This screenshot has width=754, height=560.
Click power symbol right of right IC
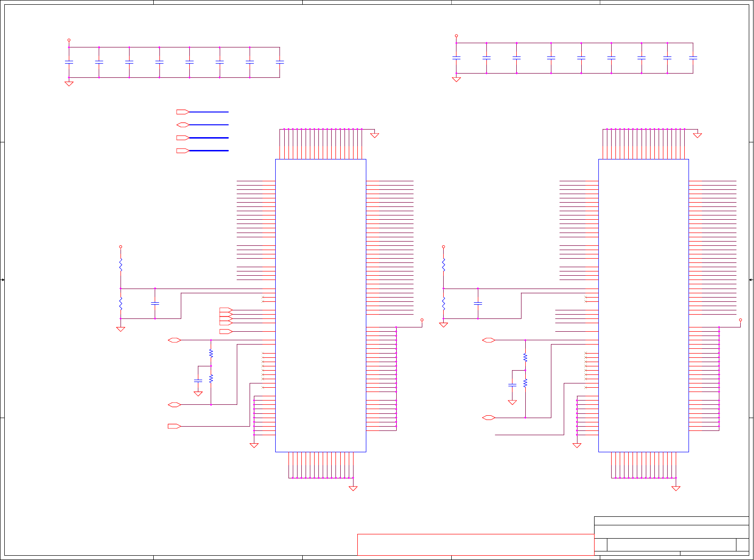click(741, 320)
